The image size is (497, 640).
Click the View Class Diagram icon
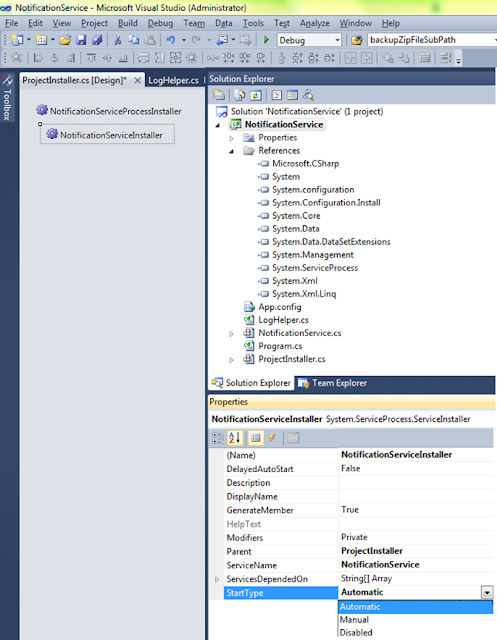pyautogui.click(x=308, y=95)
